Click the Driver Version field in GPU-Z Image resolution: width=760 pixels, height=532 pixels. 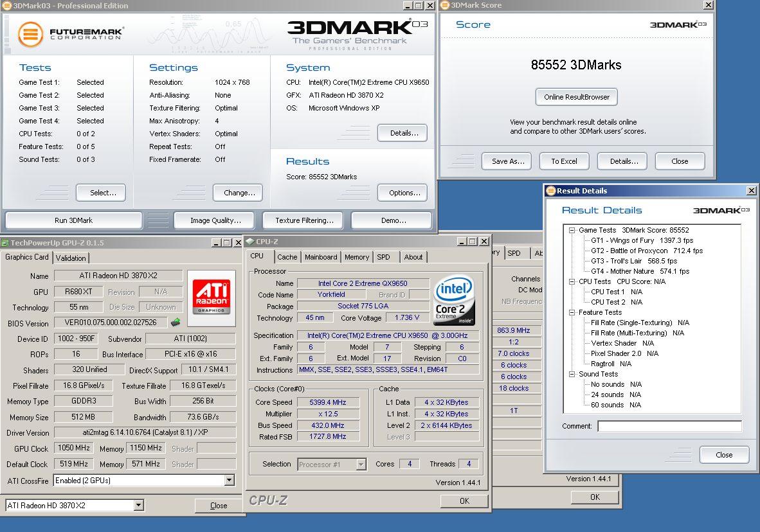(145, 432)
